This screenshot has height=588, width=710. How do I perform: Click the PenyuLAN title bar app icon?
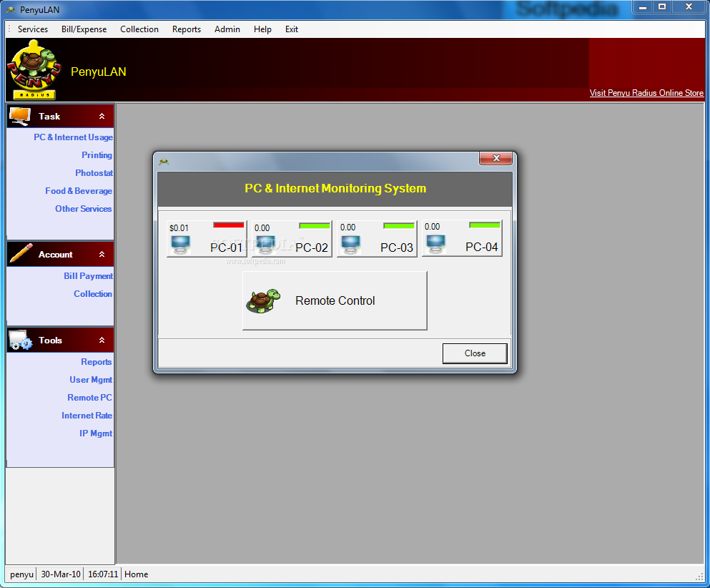(11, 9)
